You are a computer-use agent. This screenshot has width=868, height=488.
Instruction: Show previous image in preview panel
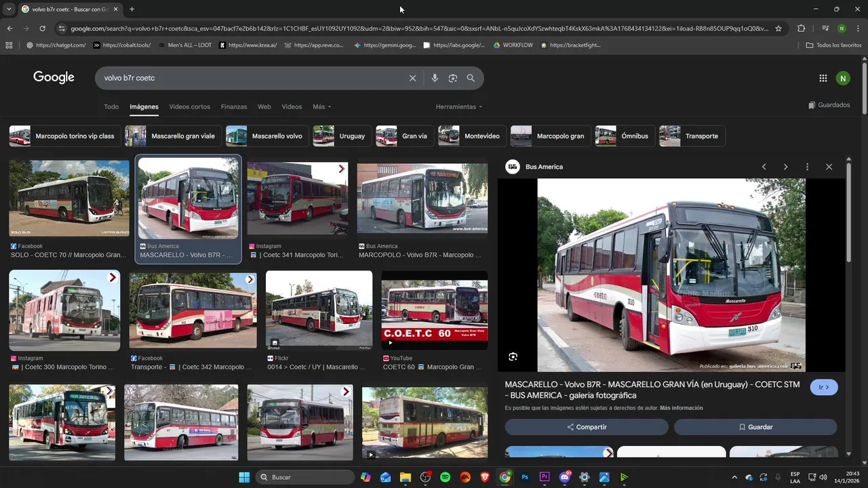point(764,167)
